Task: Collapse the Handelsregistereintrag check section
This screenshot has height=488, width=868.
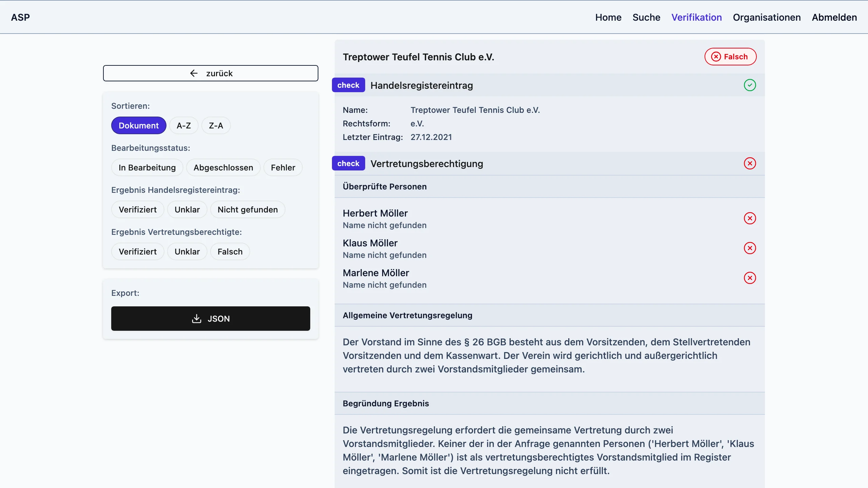Action: (x=421, y=85)
